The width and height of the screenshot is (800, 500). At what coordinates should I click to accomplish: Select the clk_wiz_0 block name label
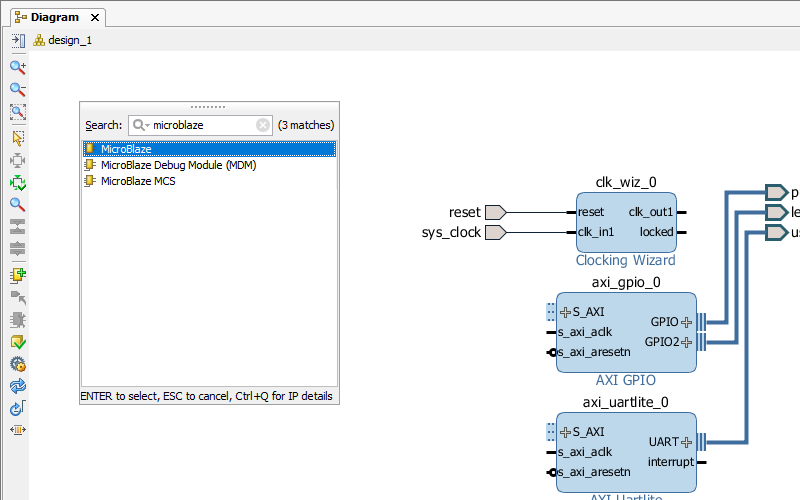626,182
